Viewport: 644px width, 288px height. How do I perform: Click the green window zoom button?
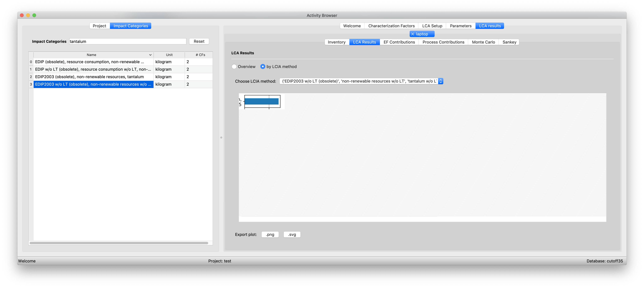pyautogui.click(x=34, y=15)
